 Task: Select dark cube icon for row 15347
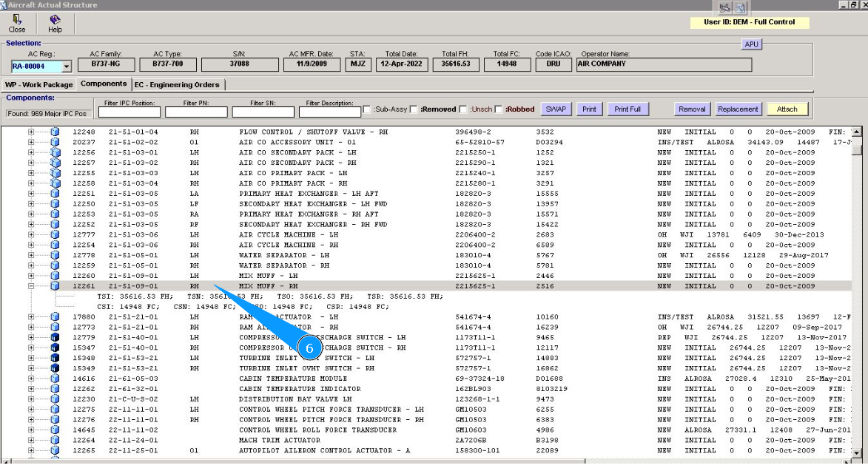click(55, 348)
